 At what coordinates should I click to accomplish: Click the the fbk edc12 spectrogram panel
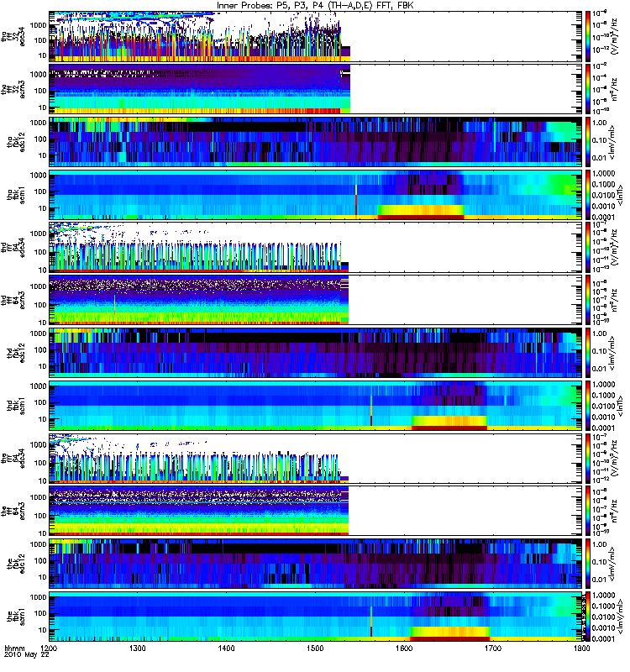pos(315,563)
